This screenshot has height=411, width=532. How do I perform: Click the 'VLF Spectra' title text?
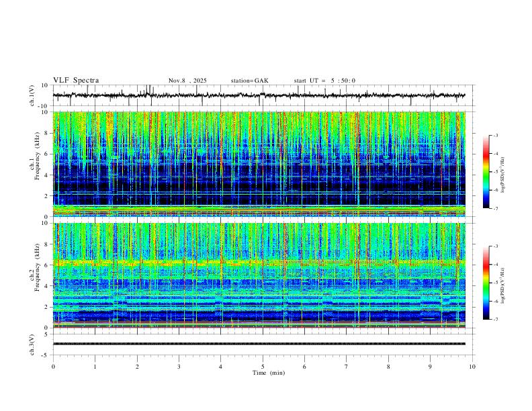76,81
